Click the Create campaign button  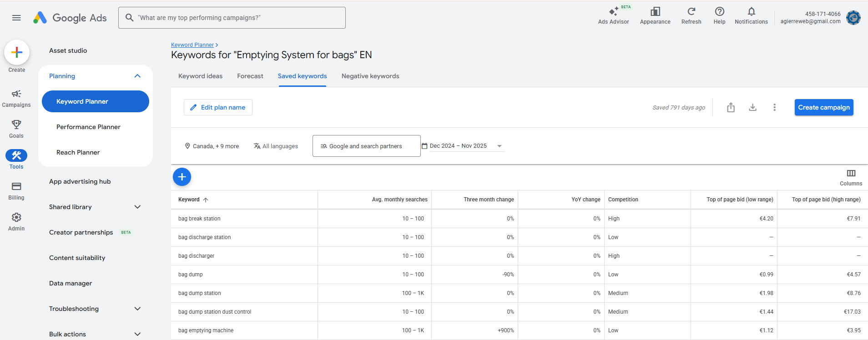point(823,107)
